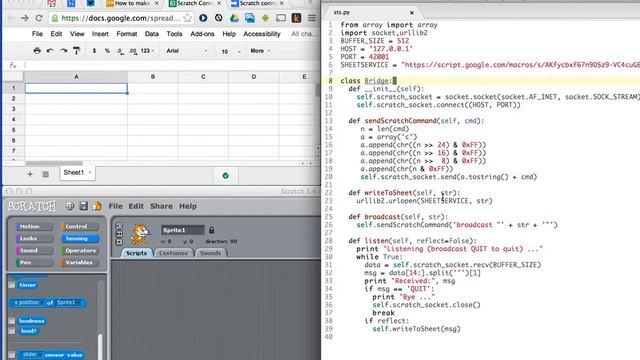Click the cast screen extension icon
This screenshot has height=360, width=640.
(281, 18)
